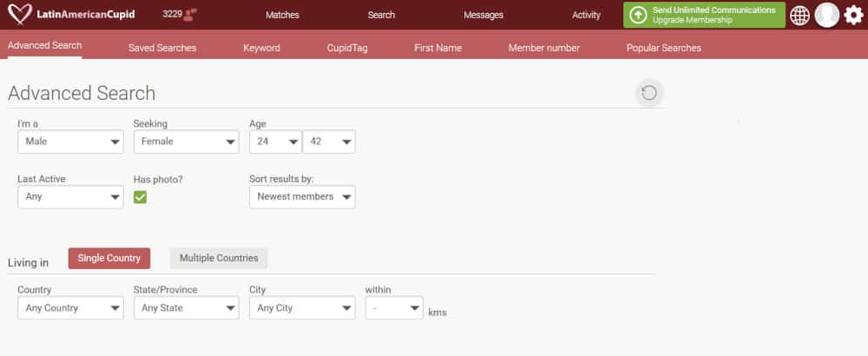Viewport: 868px width, 356px height.
Task: Open Search in top navigation
Action: [381, 16]
